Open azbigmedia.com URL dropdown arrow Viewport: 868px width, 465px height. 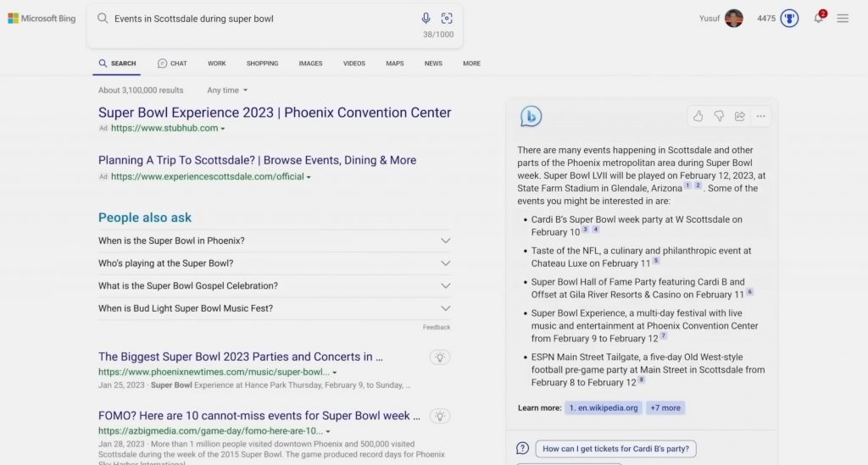328,432
